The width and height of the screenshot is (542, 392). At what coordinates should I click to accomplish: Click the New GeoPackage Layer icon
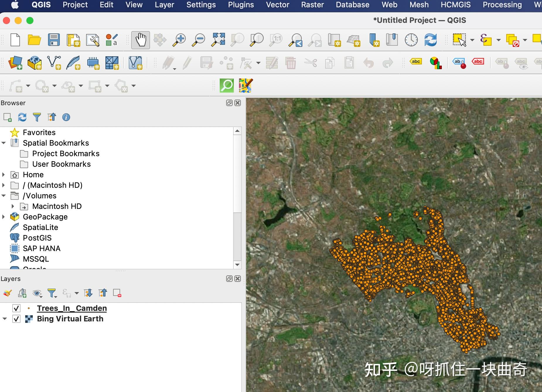[35, 63]
